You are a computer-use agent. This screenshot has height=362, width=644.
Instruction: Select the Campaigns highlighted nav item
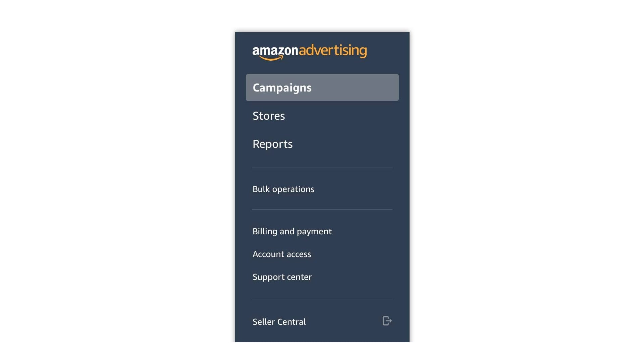322,87
